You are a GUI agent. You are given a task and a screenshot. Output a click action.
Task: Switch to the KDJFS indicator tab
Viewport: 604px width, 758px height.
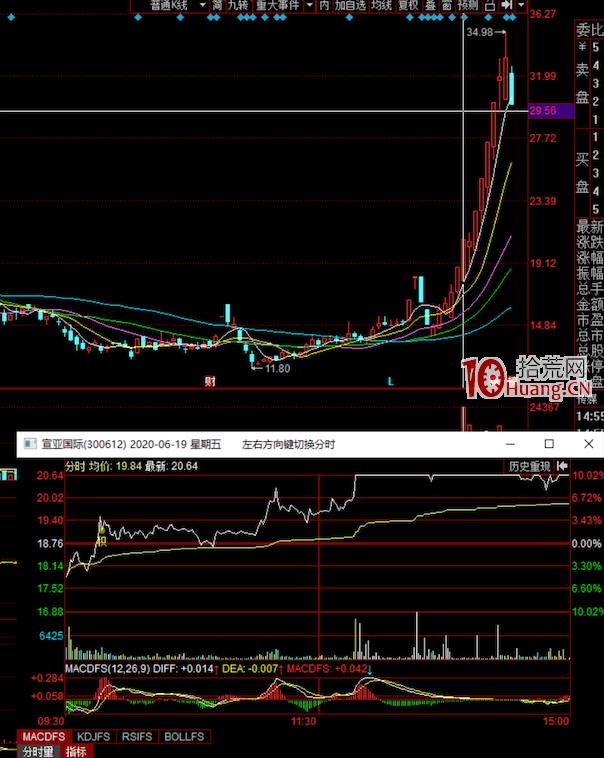click(x=94, y=737)
